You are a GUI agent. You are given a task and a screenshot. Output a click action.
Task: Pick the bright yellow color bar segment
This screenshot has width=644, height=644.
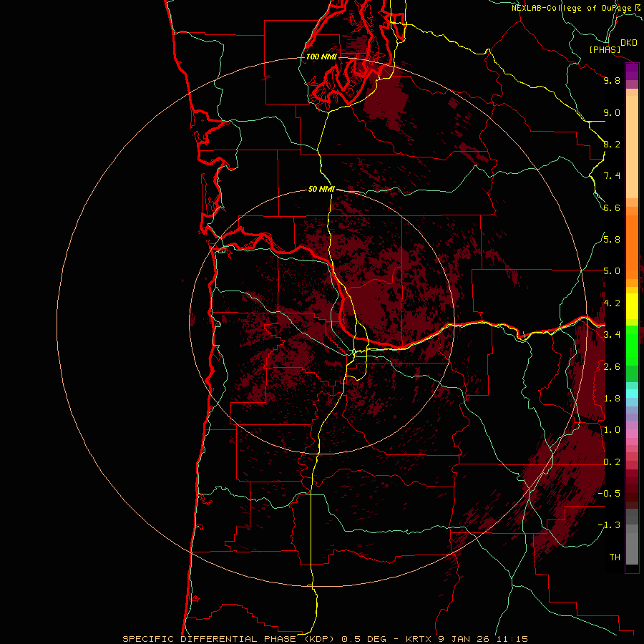pyautogui.click(x=632, y=306)
